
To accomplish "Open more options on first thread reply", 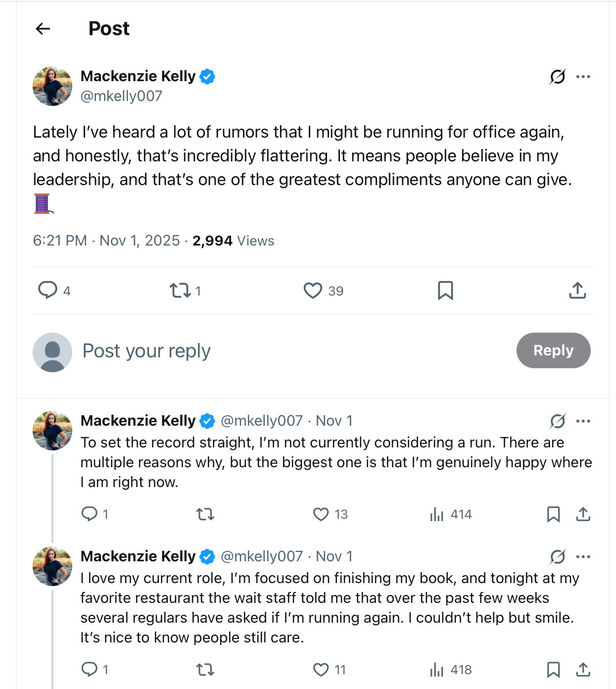I will tap(583, 421).
